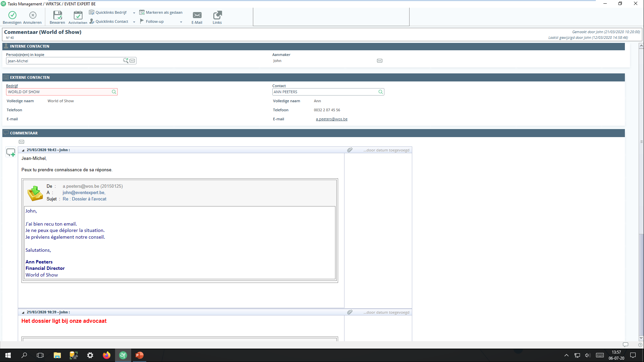Screen dimensions: 644x362
Task: Collapse the 21/03/2020 10:39 comment
Action: 23,312
